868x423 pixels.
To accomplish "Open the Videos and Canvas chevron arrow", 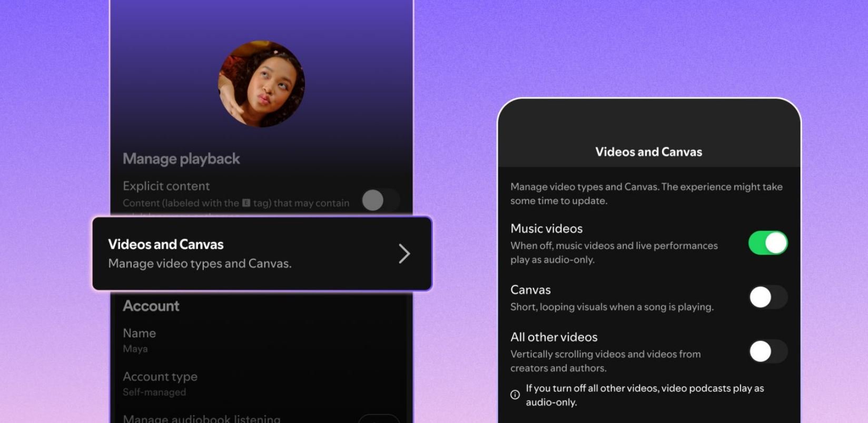I will coord(404,254).
